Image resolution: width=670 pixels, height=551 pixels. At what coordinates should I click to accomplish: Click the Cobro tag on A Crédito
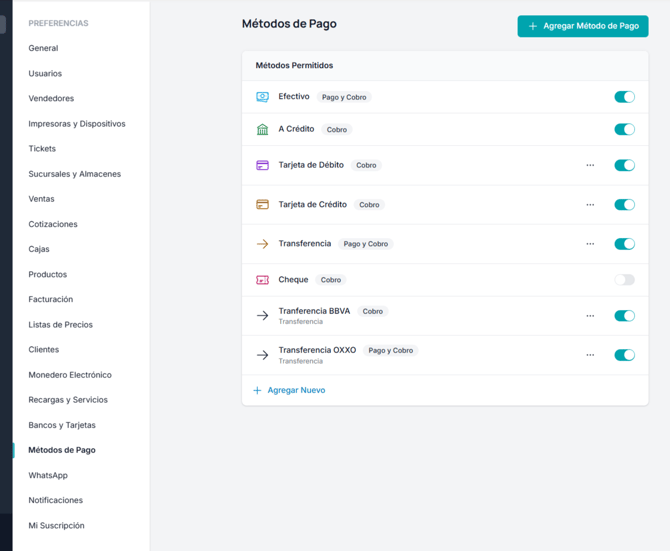tap(337, 129)
